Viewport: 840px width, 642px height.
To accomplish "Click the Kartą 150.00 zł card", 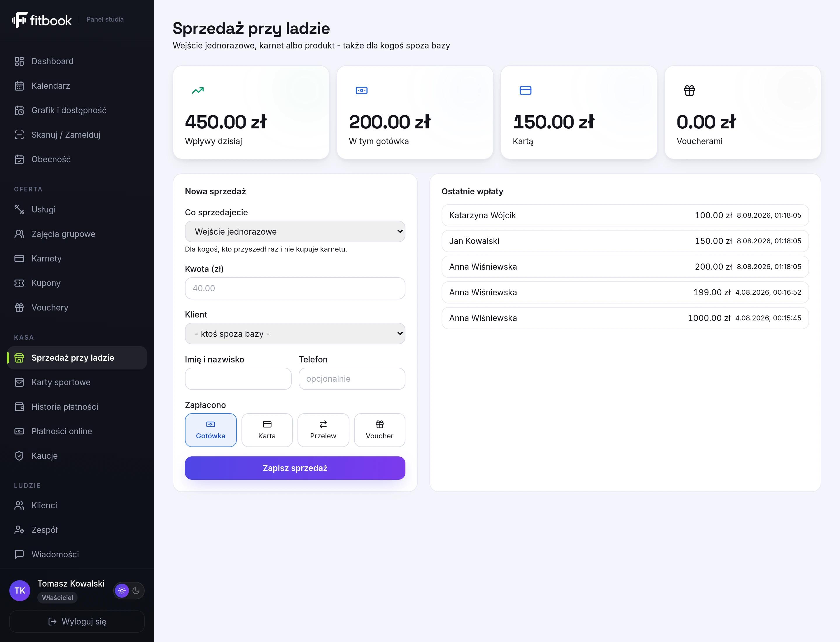I will [x=579, y=112].
